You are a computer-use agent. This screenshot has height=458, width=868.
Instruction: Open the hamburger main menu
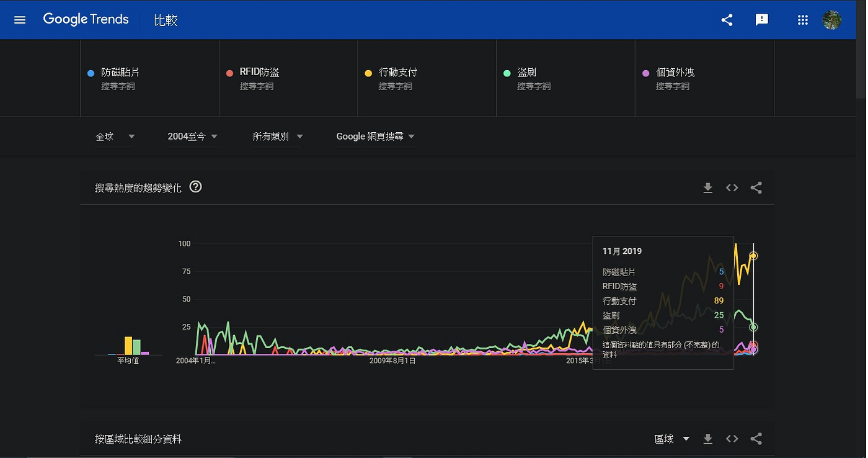tap(20, 20)
